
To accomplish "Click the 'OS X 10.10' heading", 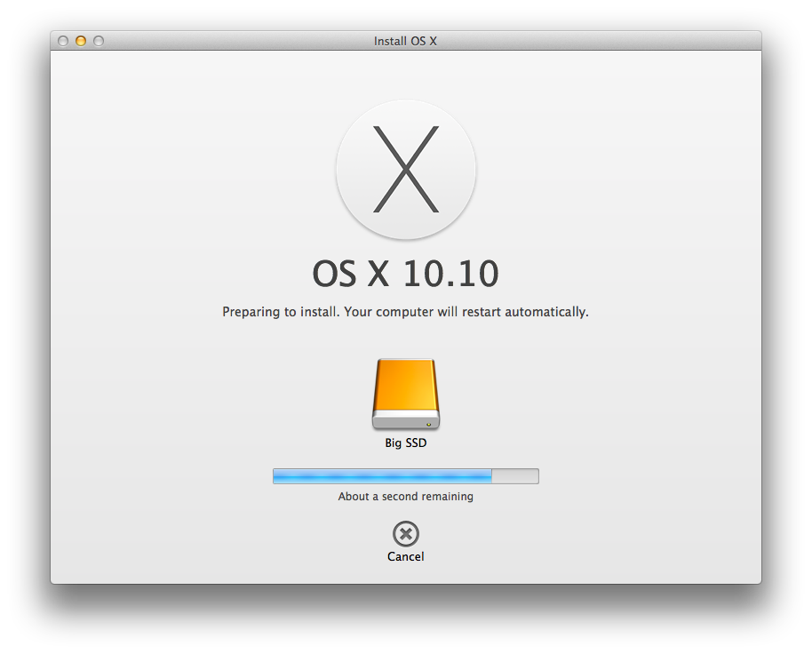I will (x=405, y=274).
